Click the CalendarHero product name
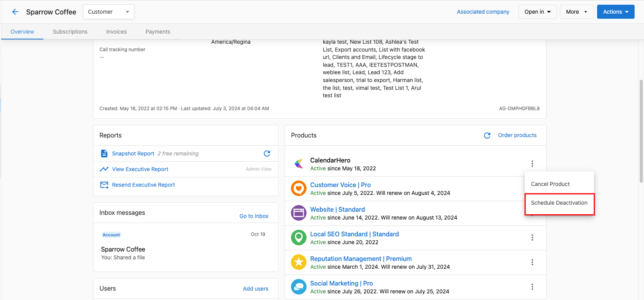The image size is (644, 300). pos(330,160)
